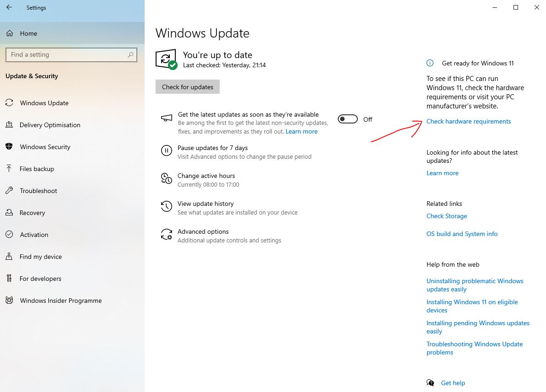Click the Recovery icon
This screenshot has height=392, width=546.
(x=10, y=212)
